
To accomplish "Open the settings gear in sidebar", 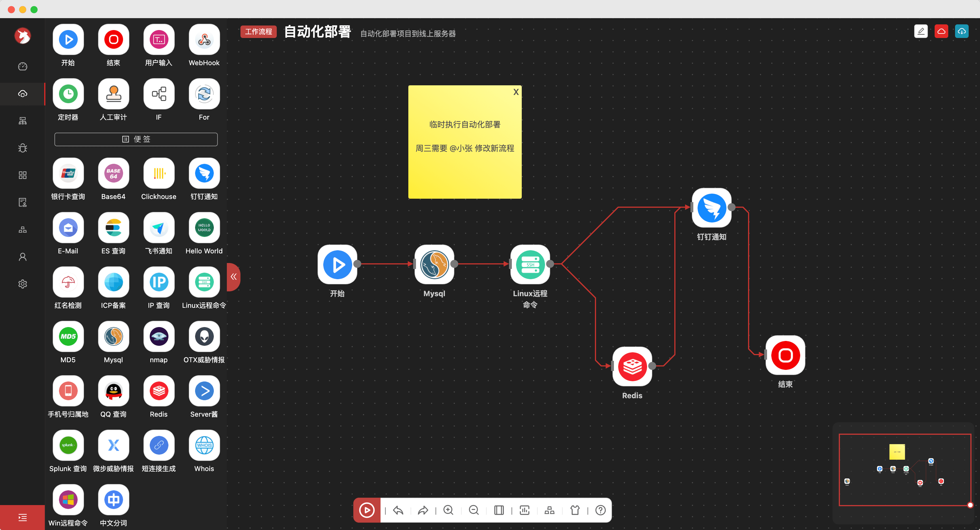I will point(22,284).
